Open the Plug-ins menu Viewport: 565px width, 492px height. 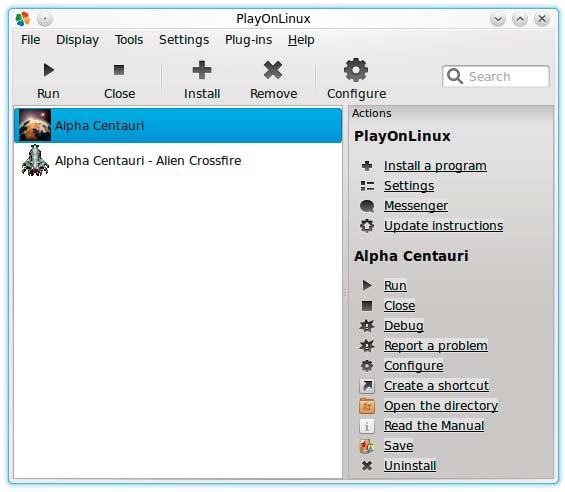click(x=248, y=40)
